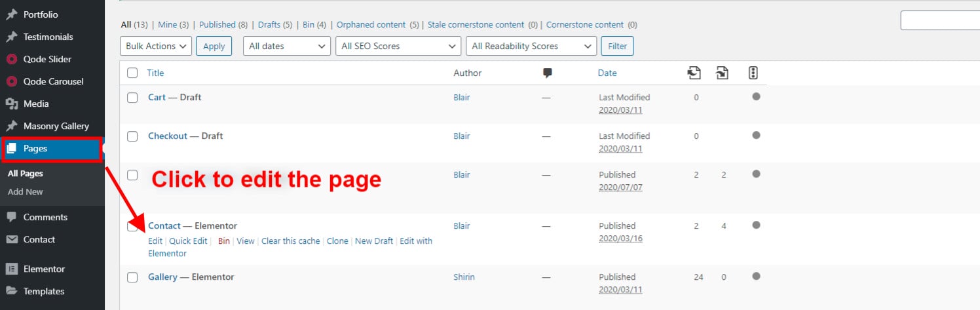Go to Masonry Gallery menu
This screenshot has height=310, width=980.
point(56,126)
